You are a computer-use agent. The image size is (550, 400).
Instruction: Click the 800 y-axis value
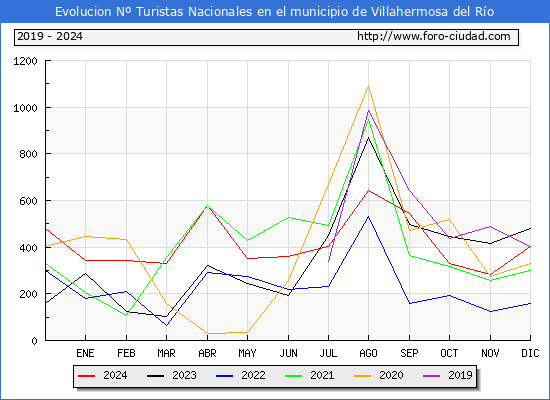pos(28,154)
